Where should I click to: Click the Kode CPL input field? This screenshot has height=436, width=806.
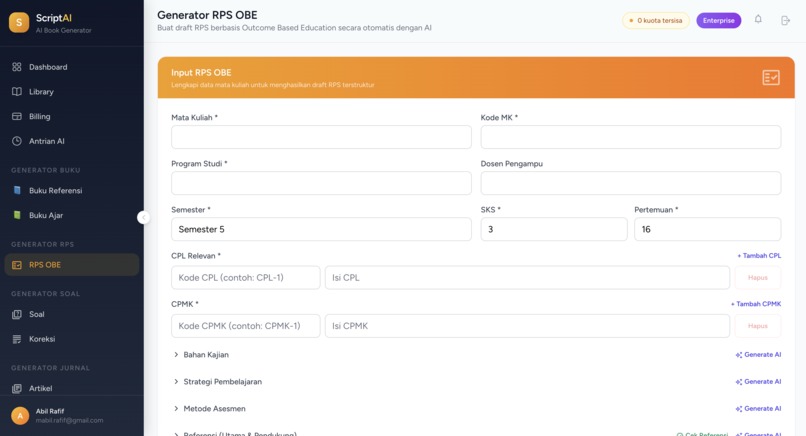click(x=246, y=278)
